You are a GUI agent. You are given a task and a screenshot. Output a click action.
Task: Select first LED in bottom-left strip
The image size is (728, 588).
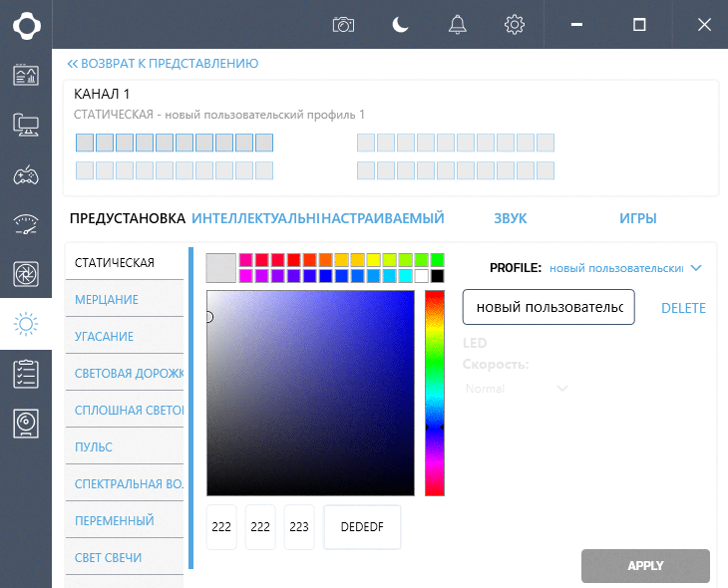coord(85,170)
